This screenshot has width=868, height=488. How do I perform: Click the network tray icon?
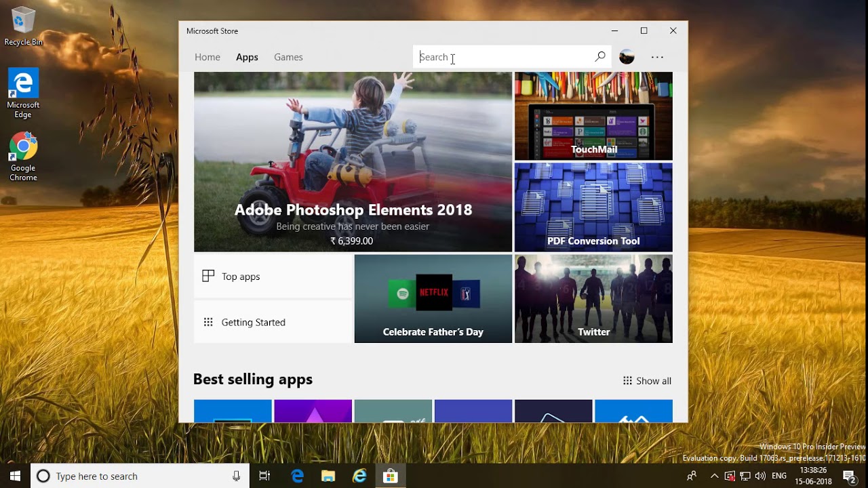pyautogui.click(x=745, y=476)
